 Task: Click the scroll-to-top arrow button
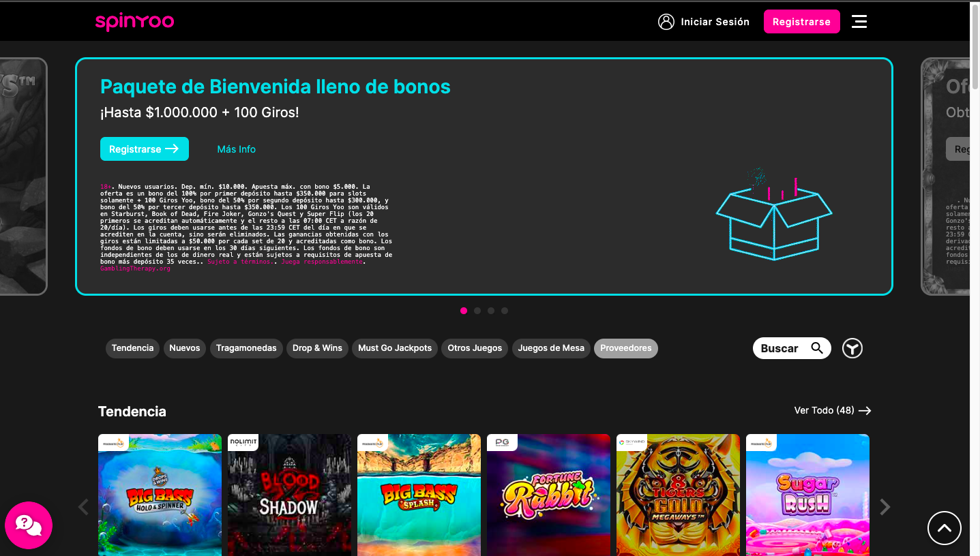[945, 528]
